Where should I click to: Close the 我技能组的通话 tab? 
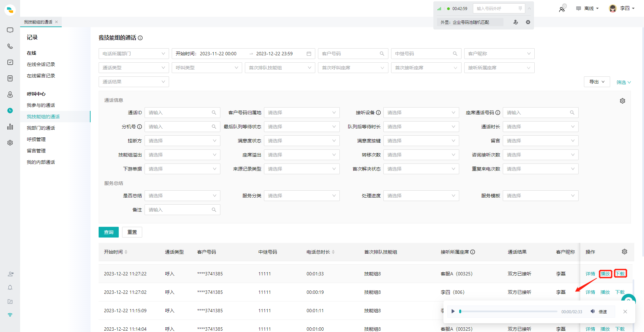[x=56, y=22]
